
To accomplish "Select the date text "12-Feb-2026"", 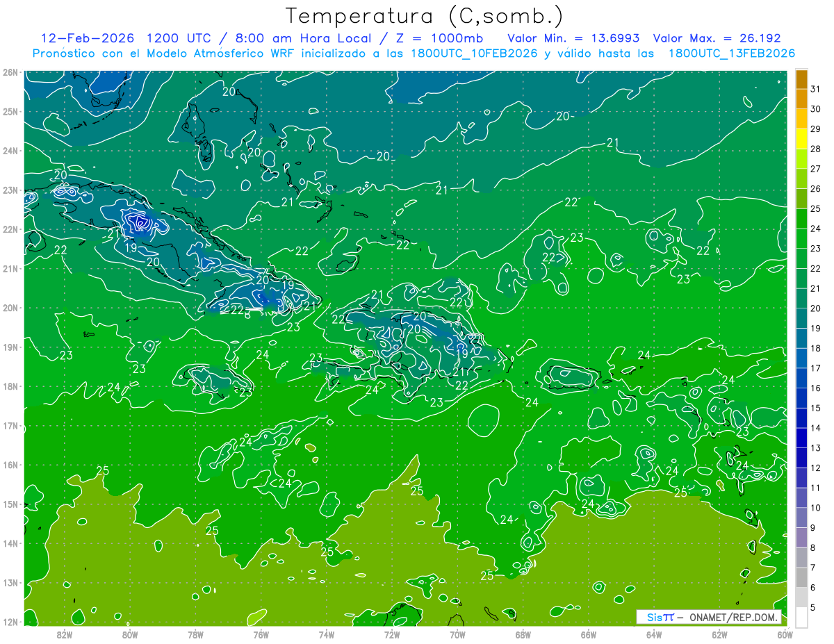I will [87, 38].
